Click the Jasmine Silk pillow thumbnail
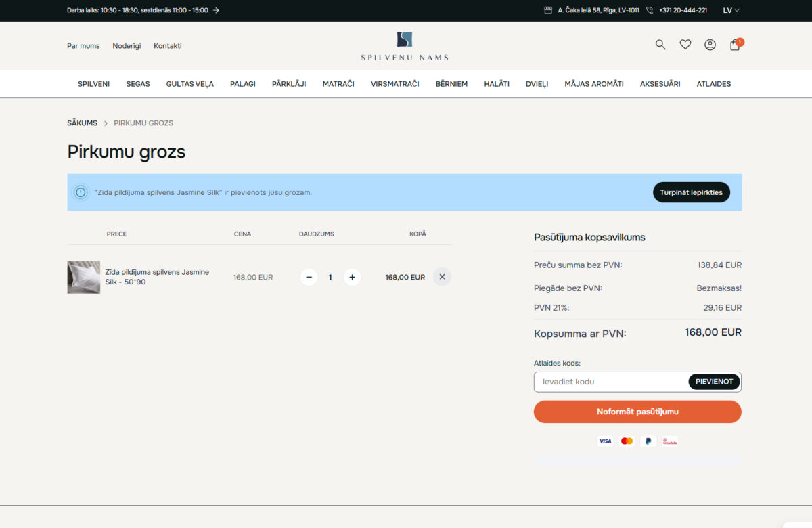 tap(83, 277)
